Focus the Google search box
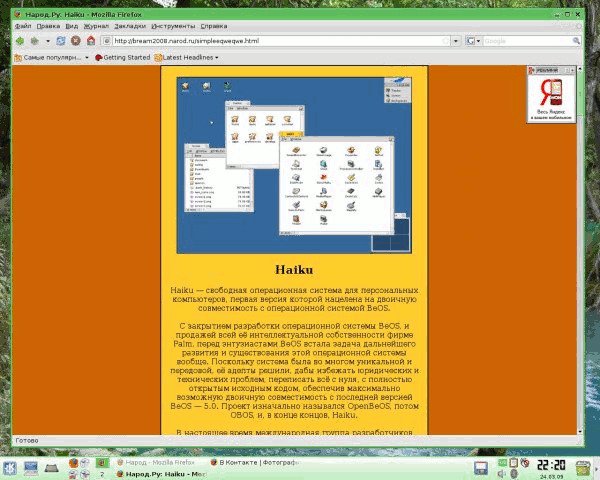Screen dimensions: 600x480 (x=527, y=41)
